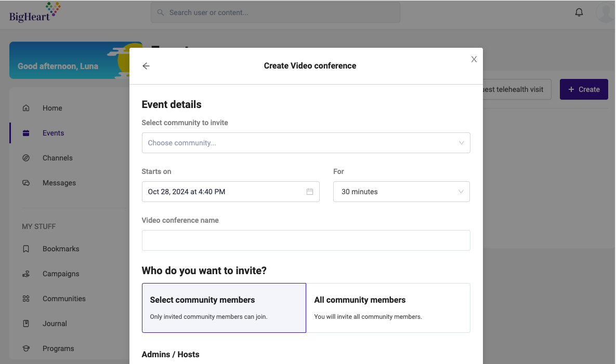Open the 30 minutes duration dropdown
Image resolution: width=616 pixels, height=364 pixels.
[401, 192]
